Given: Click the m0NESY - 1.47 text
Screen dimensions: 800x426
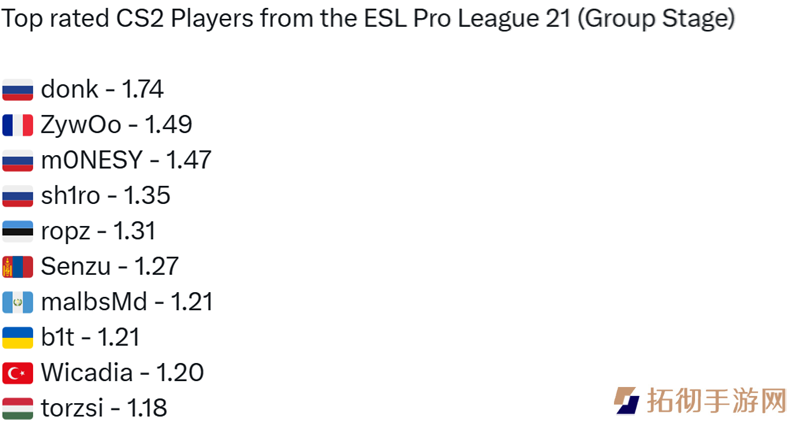Looking at the screenshot, I should (x=126, y=160).
